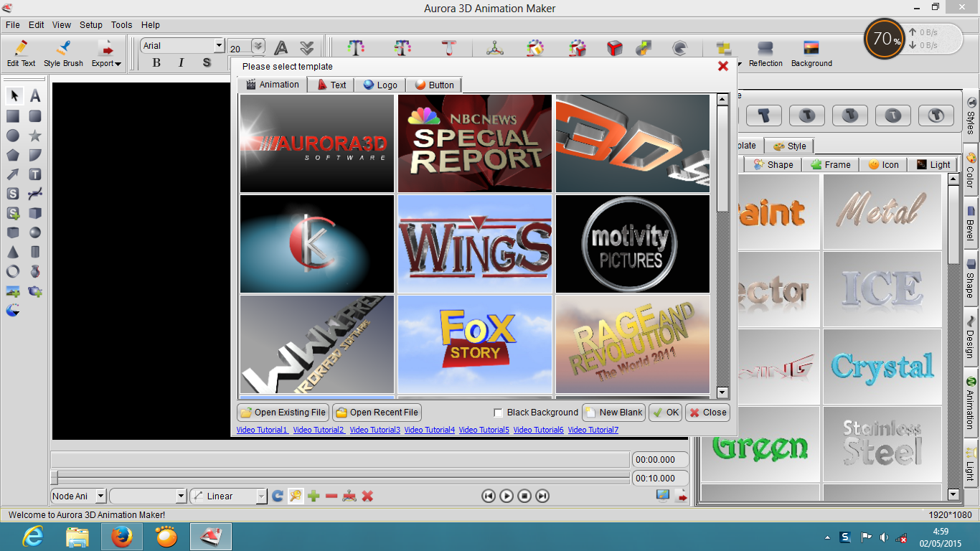Select the text A tool
Viewport: 980px width, 551px height.
(34, 96)
